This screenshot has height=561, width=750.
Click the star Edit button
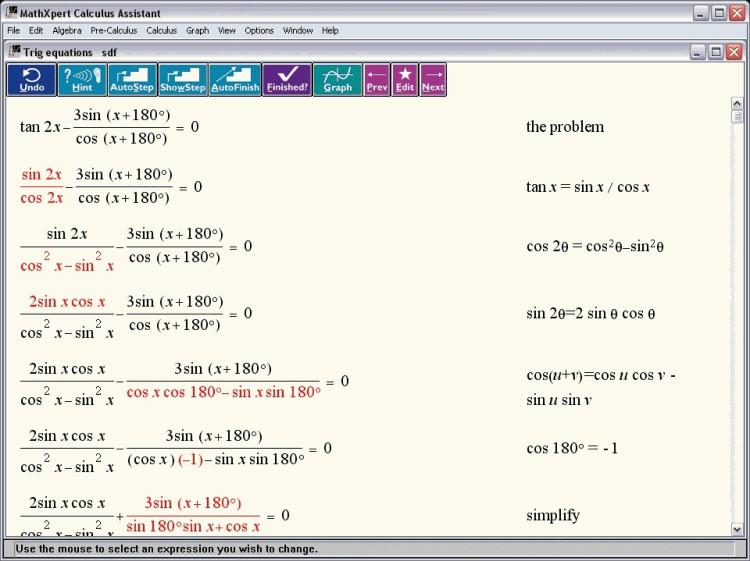point(405,80)
